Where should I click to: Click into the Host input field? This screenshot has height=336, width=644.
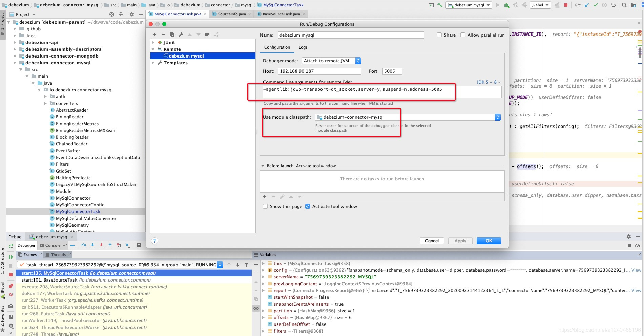click(x=319, y=71)
